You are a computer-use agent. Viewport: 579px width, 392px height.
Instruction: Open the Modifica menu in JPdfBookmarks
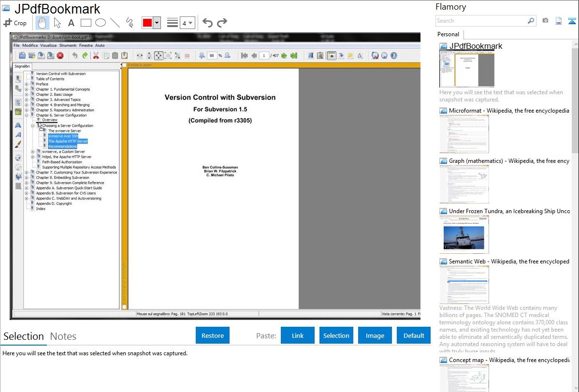coord(30,45)
